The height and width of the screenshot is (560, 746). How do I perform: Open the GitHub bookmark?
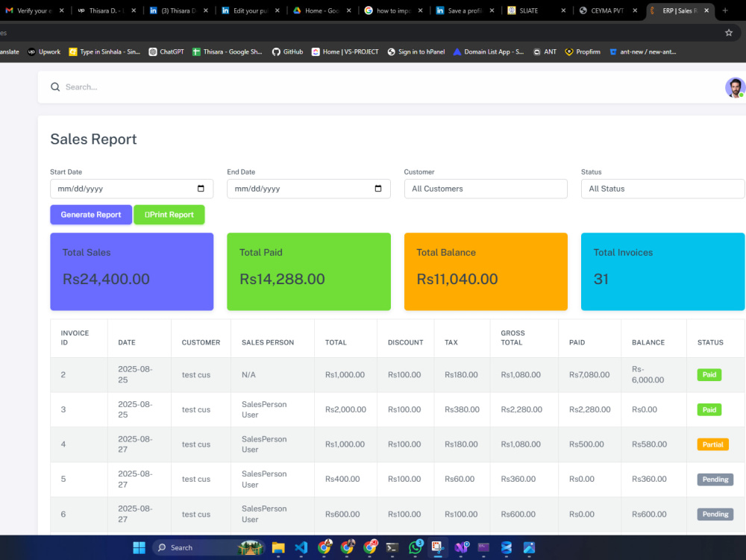[287, 51]
